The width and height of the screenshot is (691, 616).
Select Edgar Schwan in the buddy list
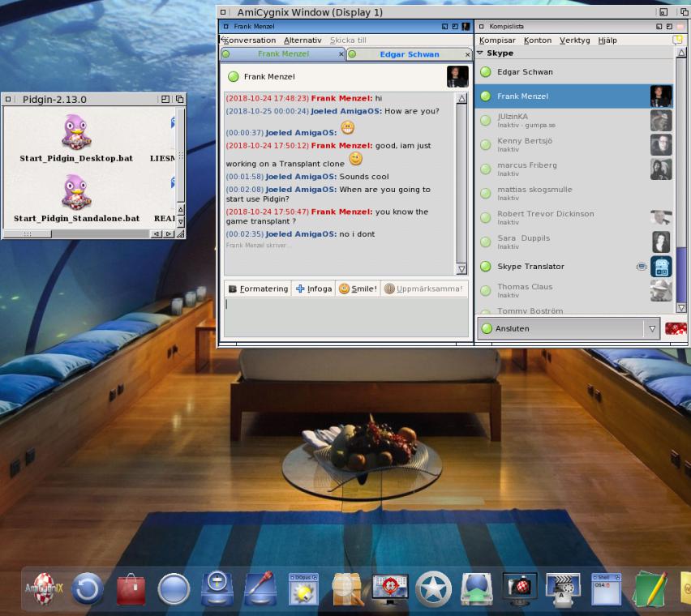point(575,72)
